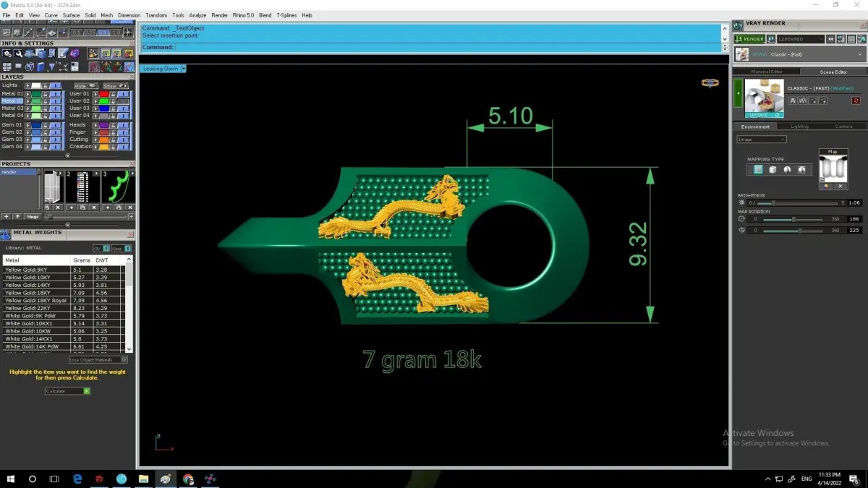
Task: Open the Analyze menu
Action: 197,15
